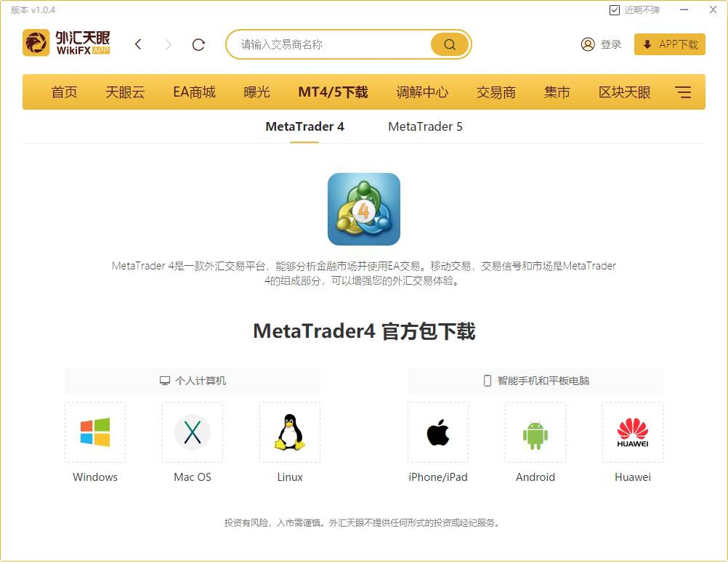Click the version v1.0.4 text
The width and height of the screenshot is (728, 563).
point(33,9)
